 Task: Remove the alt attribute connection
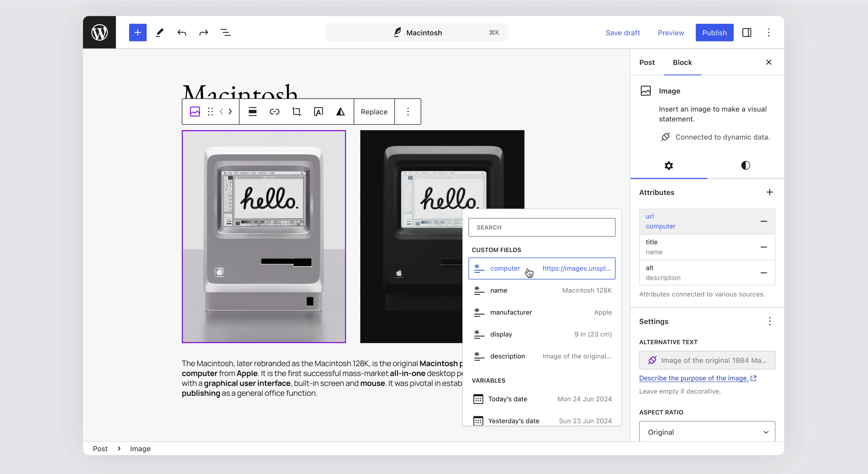764,273
